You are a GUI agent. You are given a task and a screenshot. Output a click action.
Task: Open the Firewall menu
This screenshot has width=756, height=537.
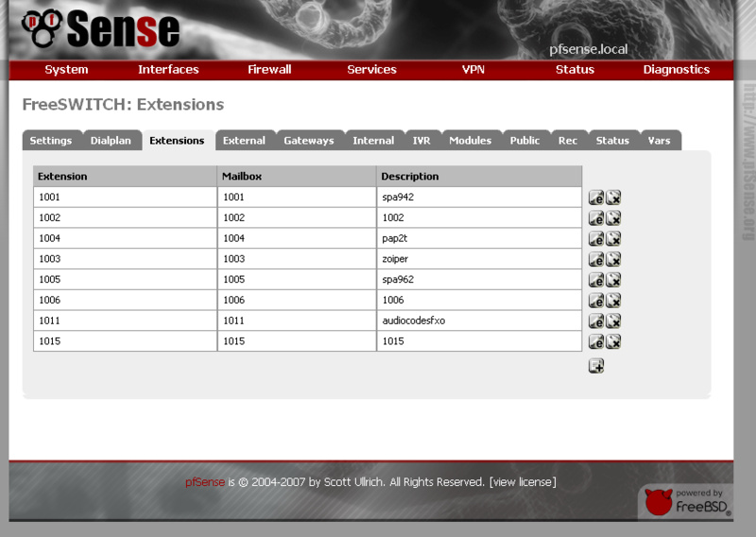(x=269, y=69)
